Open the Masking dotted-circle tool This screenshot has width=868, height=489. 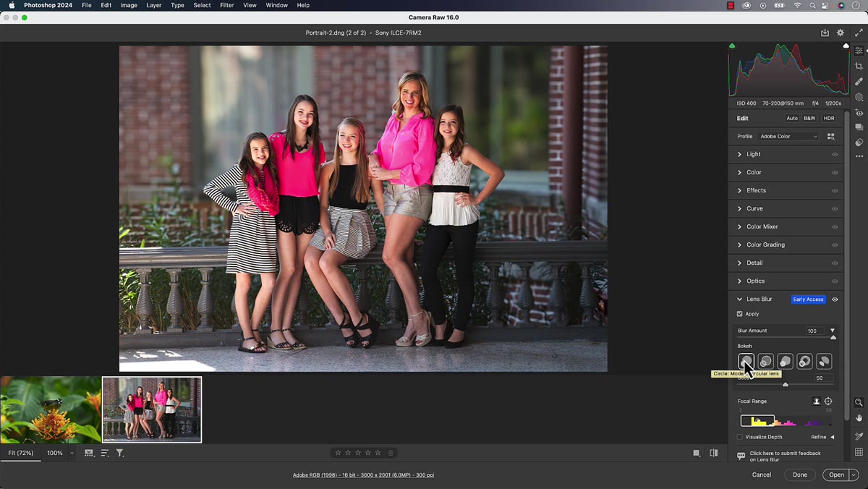click(x=859, y=97)
